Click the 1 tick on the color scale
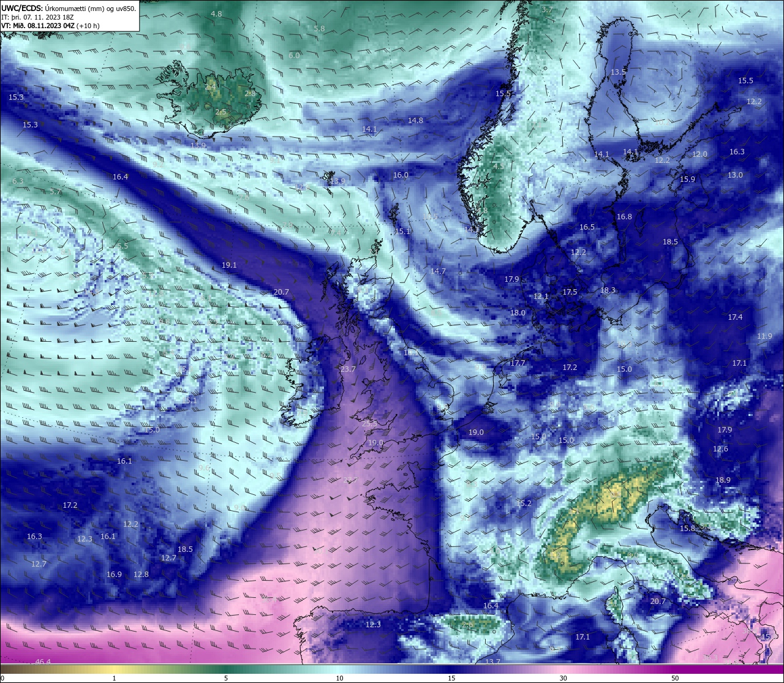Viewport: 784px width, 683px height. click(114, 678)
